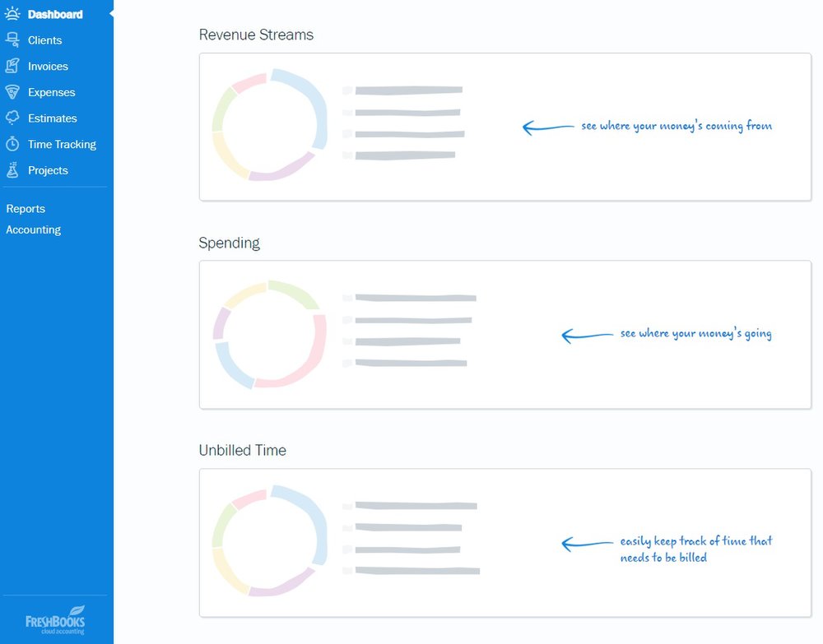
Task: Open Expenses via its receipt icon
Action: (12, 92)
